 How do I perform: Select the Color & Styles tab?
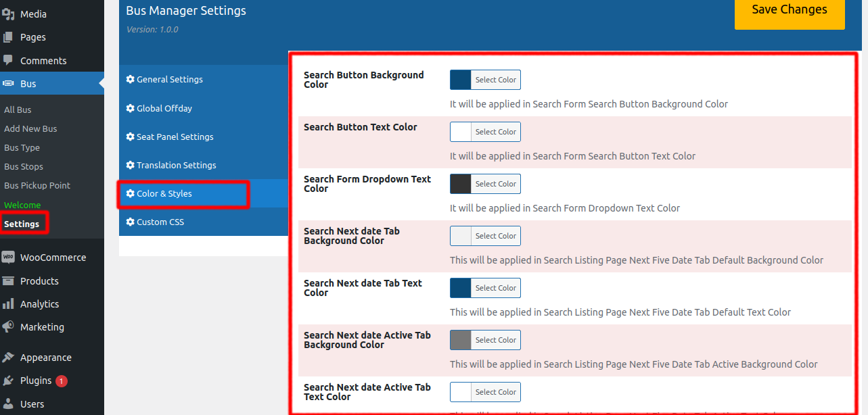coord(163,194)
